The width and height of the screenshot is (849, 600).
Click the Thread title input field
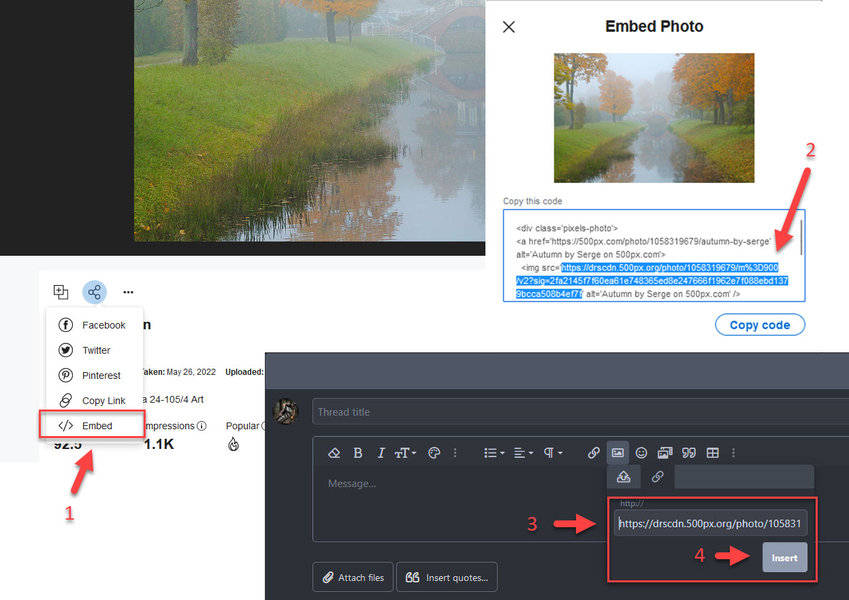(x=560, y=412)
